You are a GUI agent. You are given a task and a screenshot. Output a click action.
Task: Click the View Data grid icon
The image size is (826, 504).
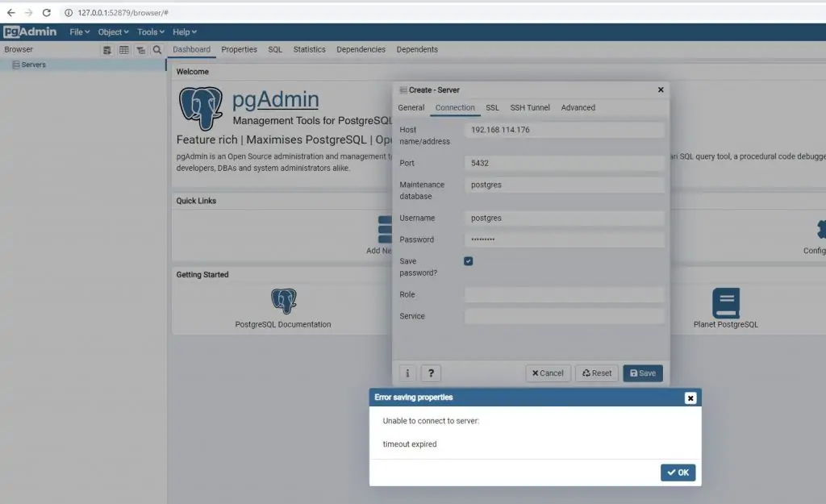point(124,49)
